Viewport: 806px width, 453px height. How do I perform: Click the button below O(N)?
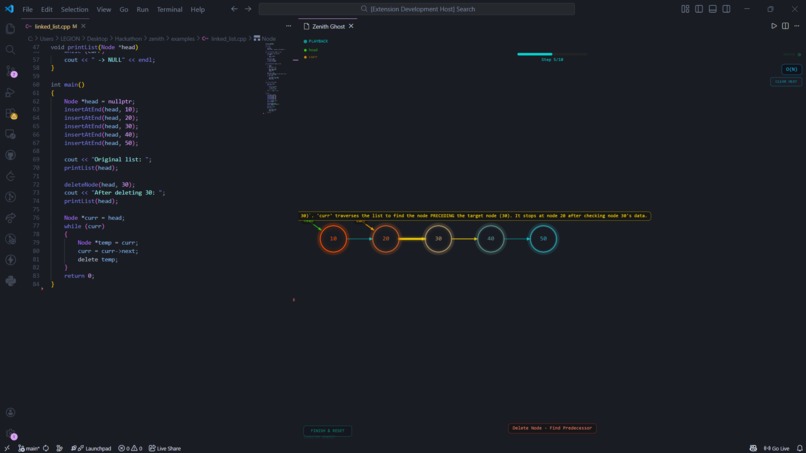pos(786,82)
